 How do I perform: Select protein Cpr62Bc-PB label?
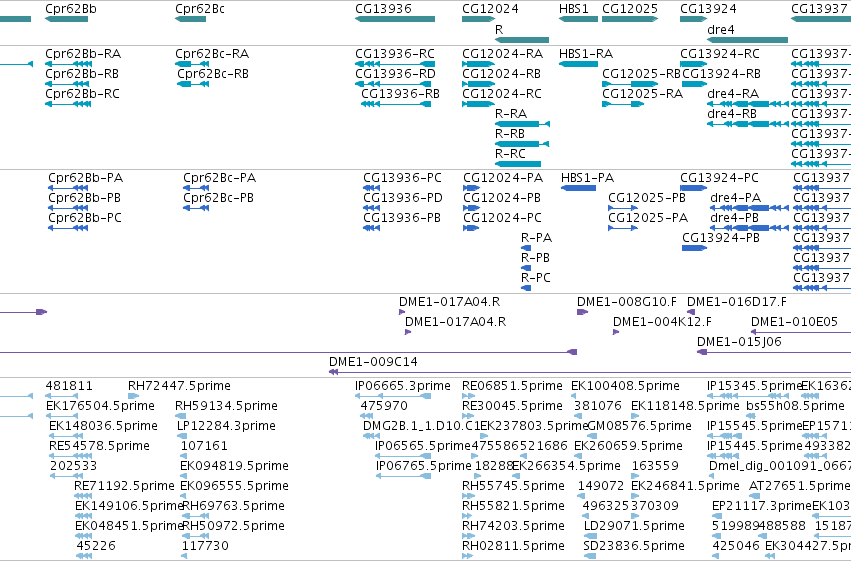(219, 198)
